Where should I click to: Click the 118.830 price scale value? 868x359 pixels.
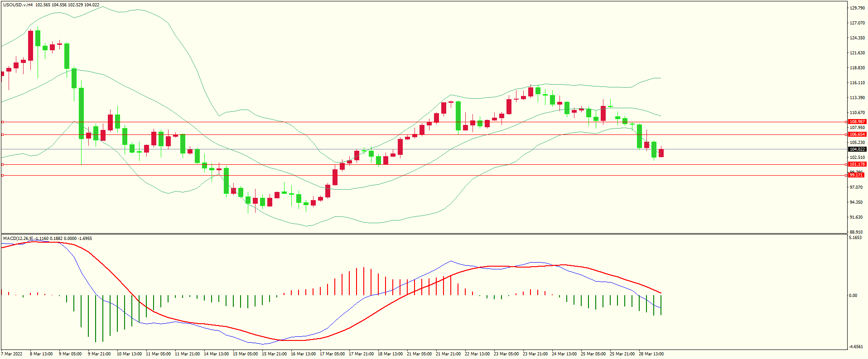pos(858,68)
